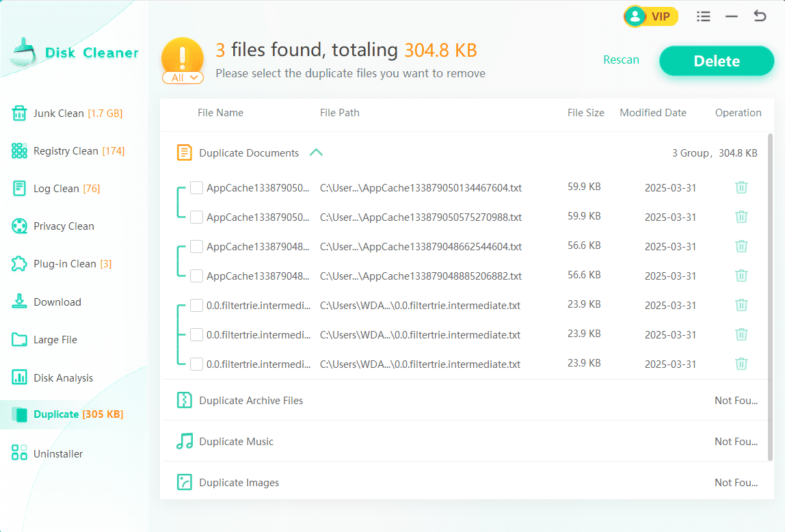Expand the Duplicate Images section
Image resolution: width=785 pixels, height=532 pixels.
pos(239,483)
